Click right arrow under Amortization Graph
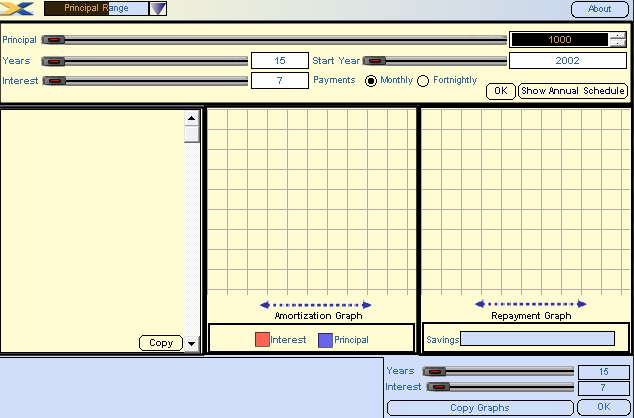634x418 pixels. pyautogui.click(x=366, y=305)
